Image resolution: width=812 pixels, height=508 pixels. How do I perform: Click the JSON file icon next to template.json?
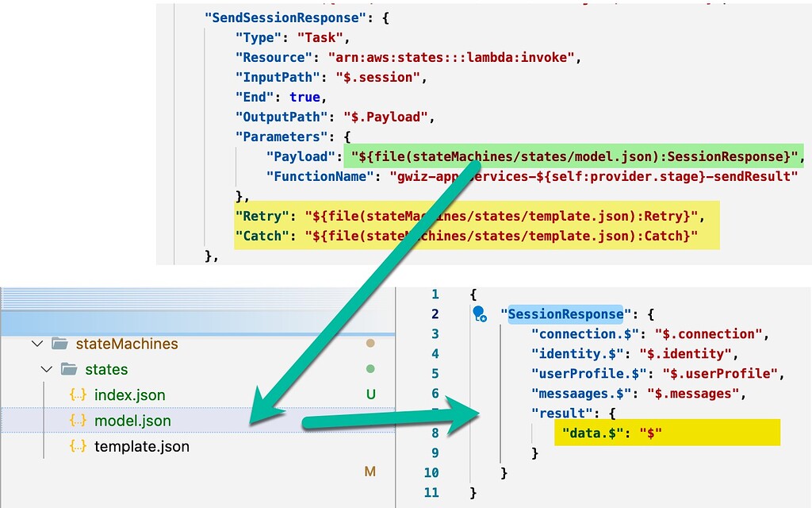(x=76, y=446)
